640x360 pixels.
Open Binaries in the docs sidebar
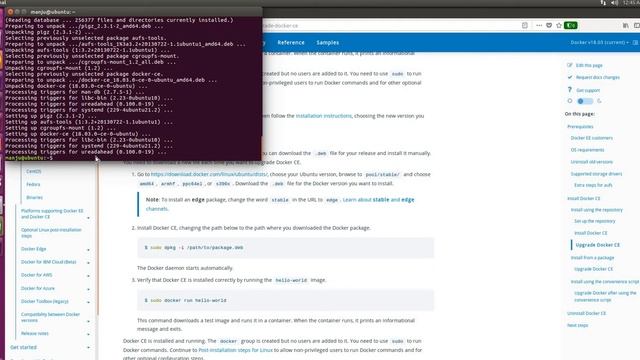click(34, 198)
